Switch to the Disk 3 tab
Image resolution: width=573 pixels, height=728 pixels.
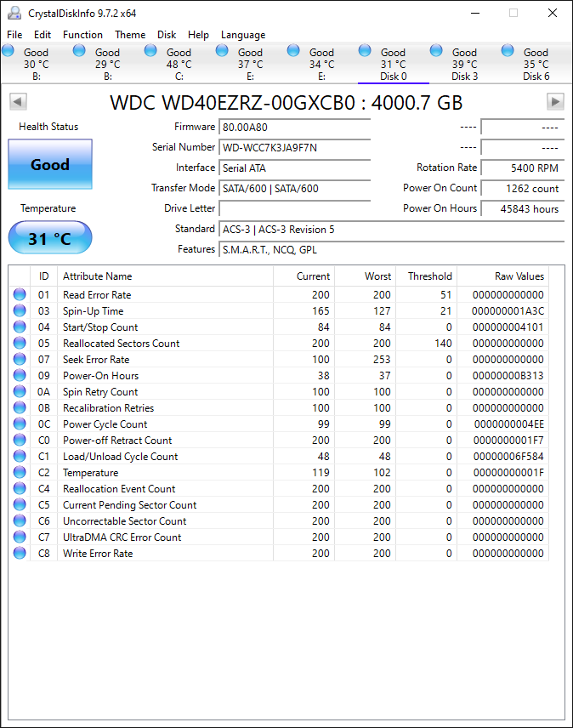pos(464,64)
